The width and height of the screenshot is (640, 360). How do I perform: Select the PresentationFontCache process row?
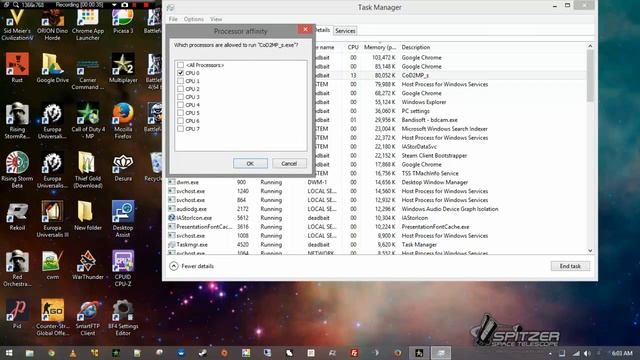click(378, 227)
